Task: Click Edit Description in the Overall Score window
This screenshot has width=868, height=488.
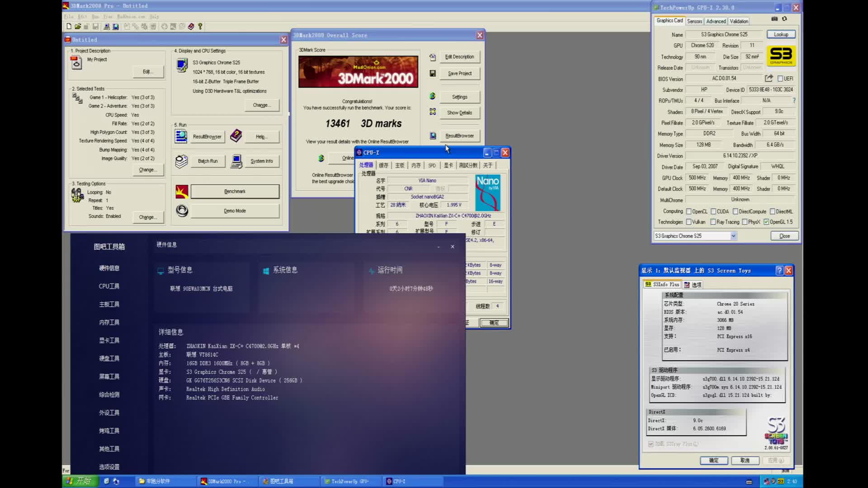Action: [460, 56]
